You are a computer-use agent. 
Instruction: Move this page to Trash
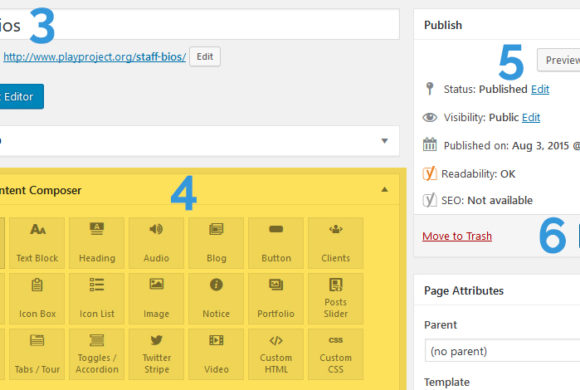tap(457, 236)
